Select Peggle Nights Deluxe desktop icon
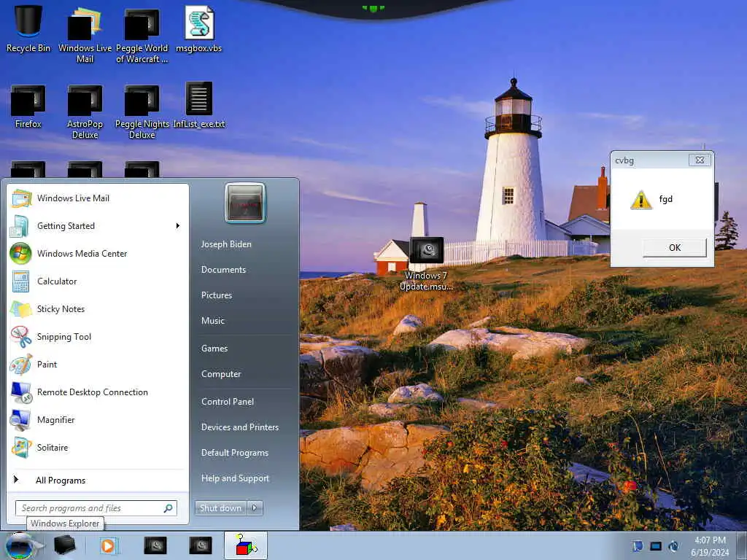This screenshot has height=560, width=747. click(142, 112)
